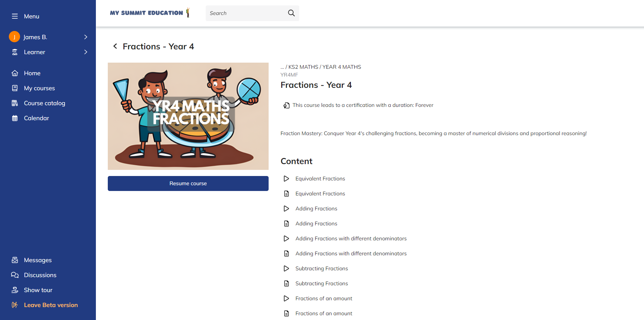The width and height of the screenshot is (644, 320).
Task: Click the Leave Beta version icon
Action: click(15, 305)
